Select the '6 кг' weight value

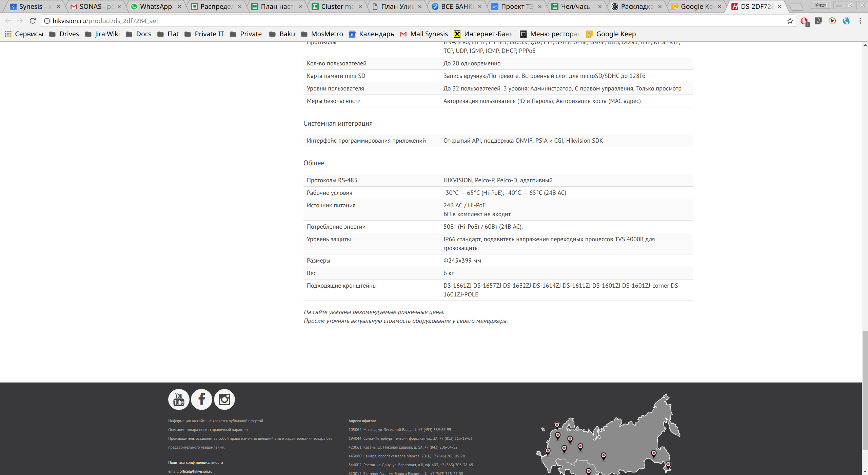[x=448, y=273]
